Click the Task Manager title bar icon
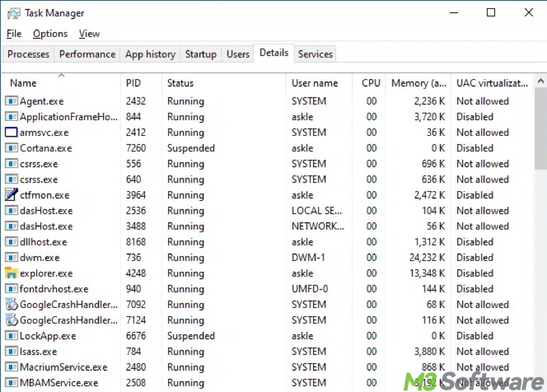Viewport: 547px width, 392px height. [x=14, y=14]
